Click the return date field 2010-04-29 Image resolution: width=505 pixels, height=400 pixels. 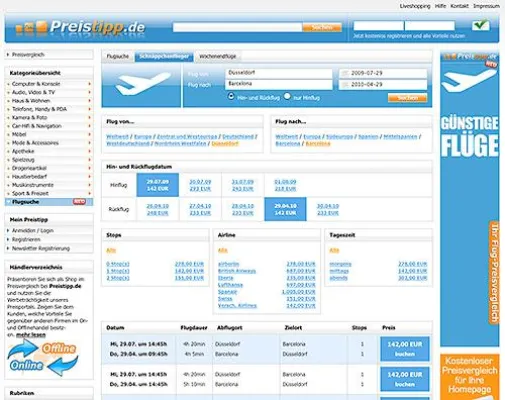[x=383, y=85]
